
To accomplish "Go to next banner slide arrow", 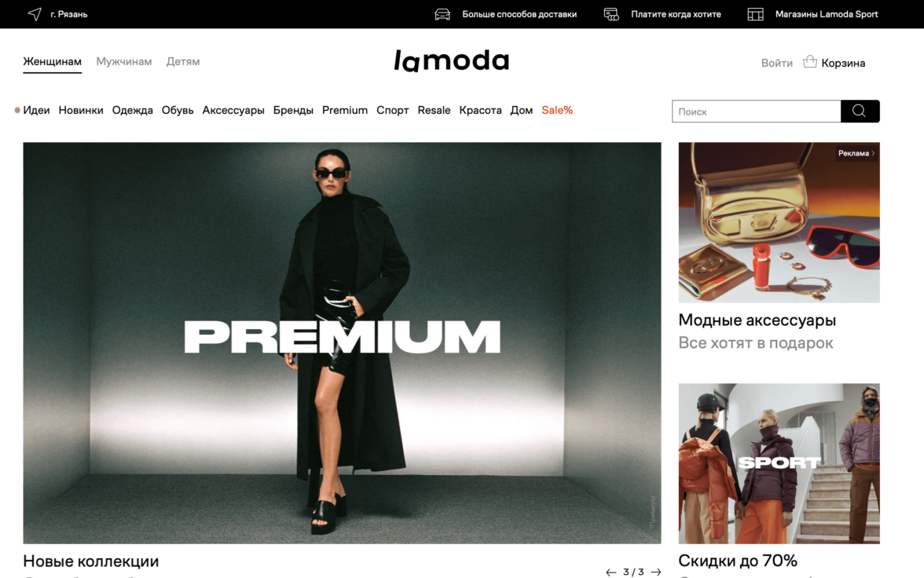I will 656,572.
